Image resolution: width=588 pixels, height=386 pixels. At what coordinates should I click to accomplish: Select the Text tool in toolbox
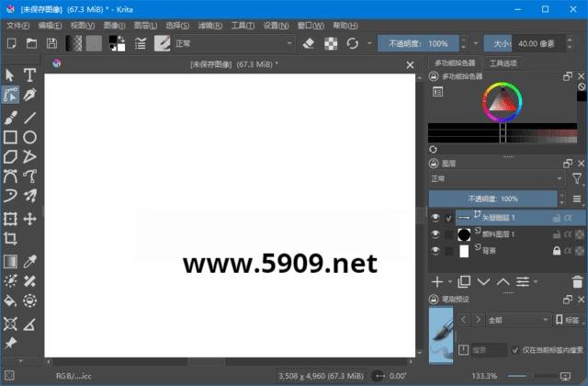pyautogui.click(x=29, y=74)
